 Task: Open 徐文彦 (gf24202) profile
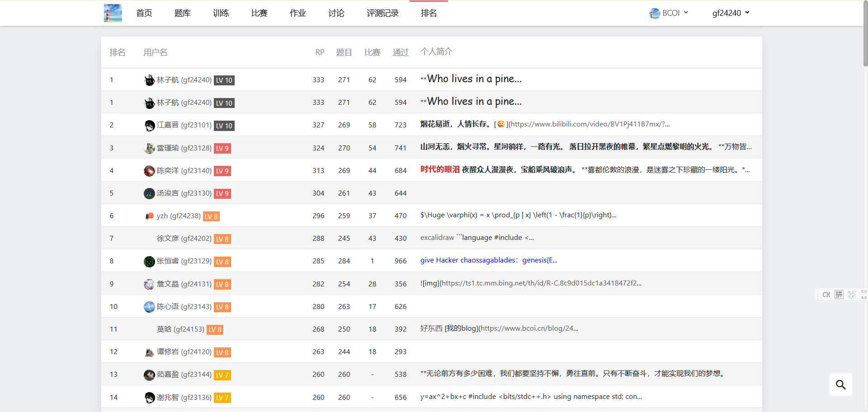pos(184,239)
